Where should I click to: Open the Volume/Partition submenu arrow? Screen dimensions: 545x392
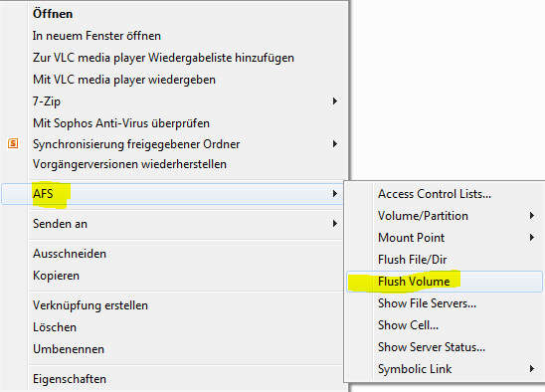coord(532,215)
